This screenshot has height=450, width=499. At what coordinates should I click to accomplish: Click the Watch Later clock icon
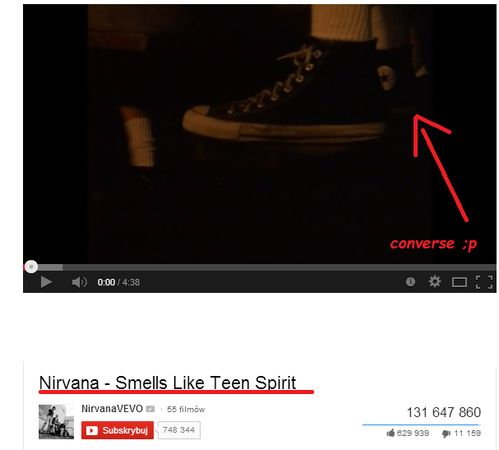[x=410, y=282]
